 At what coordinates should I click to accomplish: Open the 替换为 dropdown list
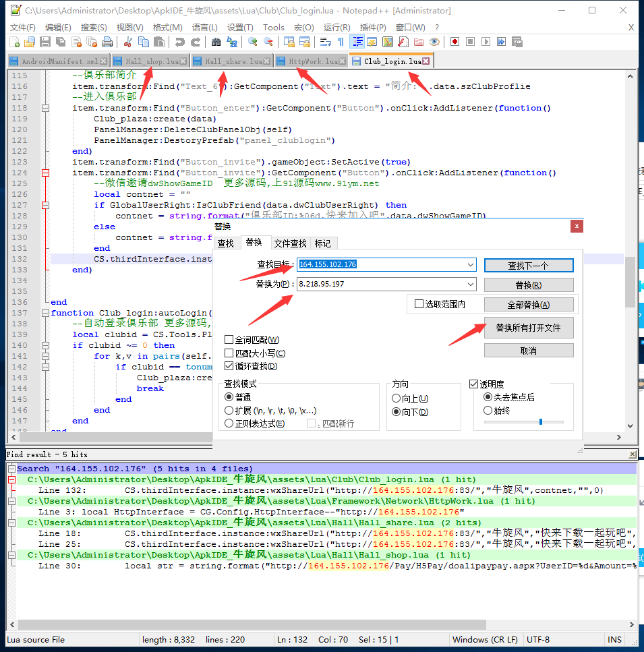coord(470,284)
